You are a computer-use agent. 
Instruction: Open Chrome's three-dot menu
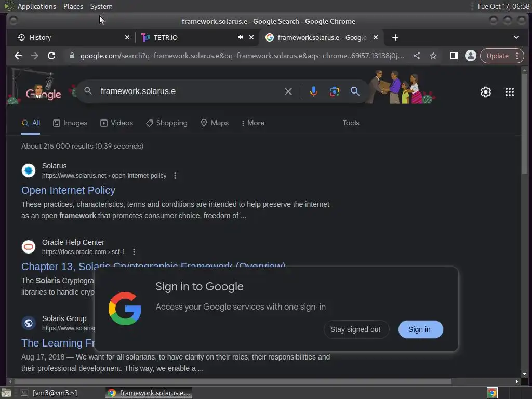pyautogui.click(x=517, y=56)
